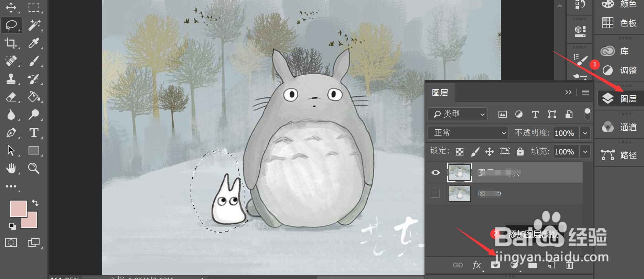Select the Clone Stamp tool
The image size is (644, 279).
11,79
